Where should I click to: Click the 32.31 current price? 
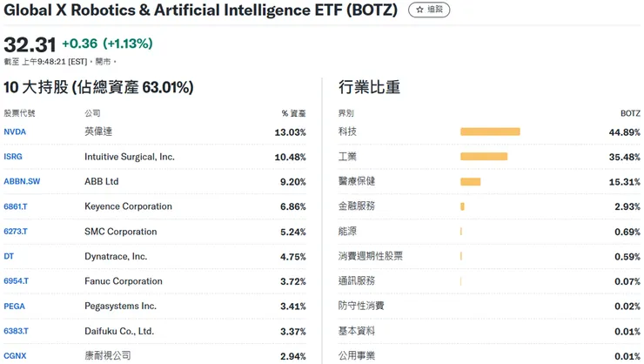coord(30,44)
